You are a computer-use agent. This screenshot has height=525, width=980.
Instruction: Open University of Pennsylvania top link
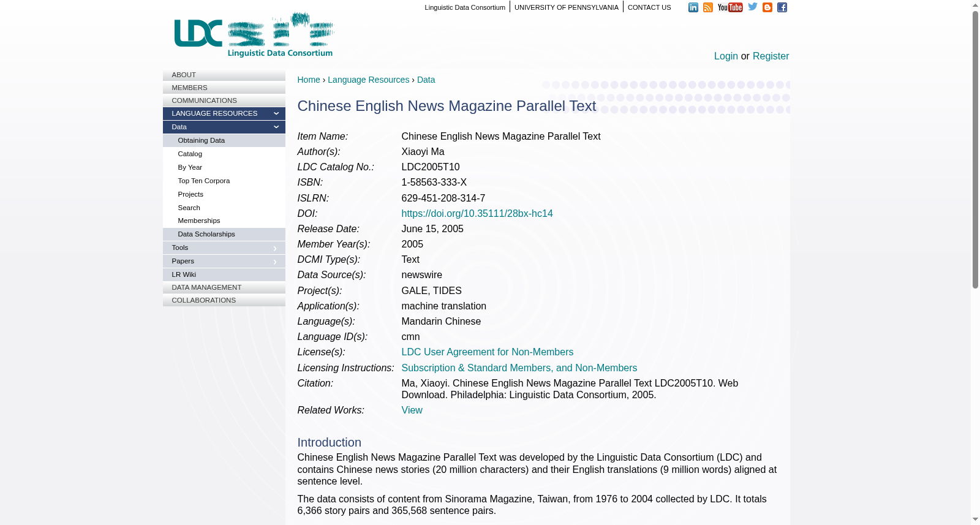coord(567,7)
